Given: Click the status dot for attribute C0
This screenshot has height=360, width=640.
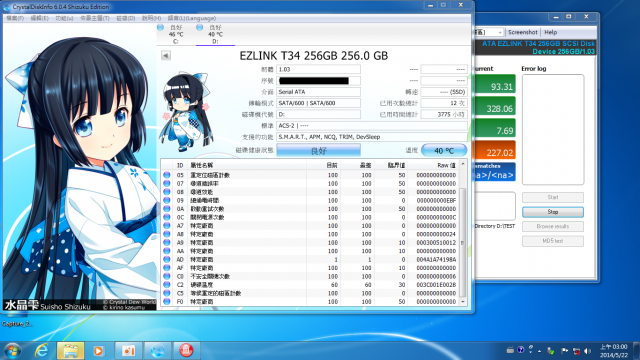Looking at the screenshot, I should tap(167, 276).
